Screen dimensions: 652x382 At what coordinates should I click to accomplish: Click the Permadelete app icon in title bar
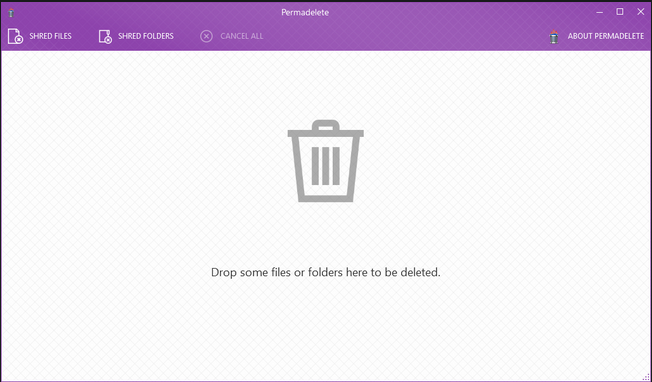[x=11, y=12]
